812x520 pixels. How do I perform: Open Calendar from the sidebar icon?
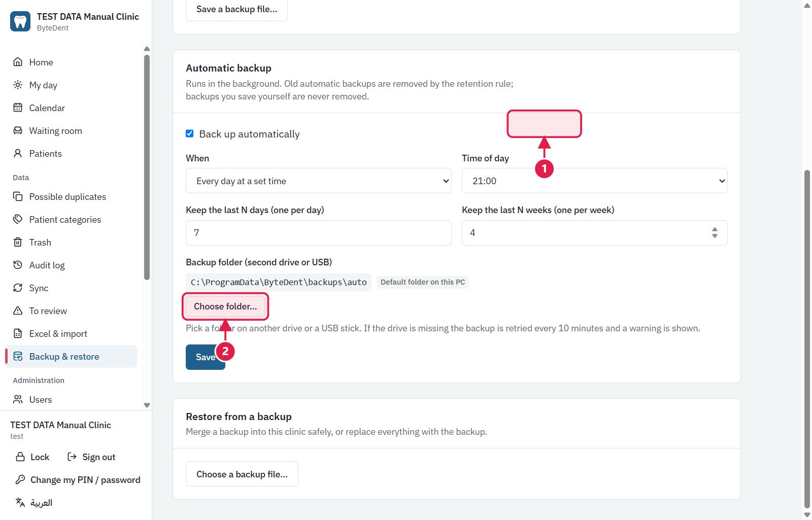[x=18, y=108]
